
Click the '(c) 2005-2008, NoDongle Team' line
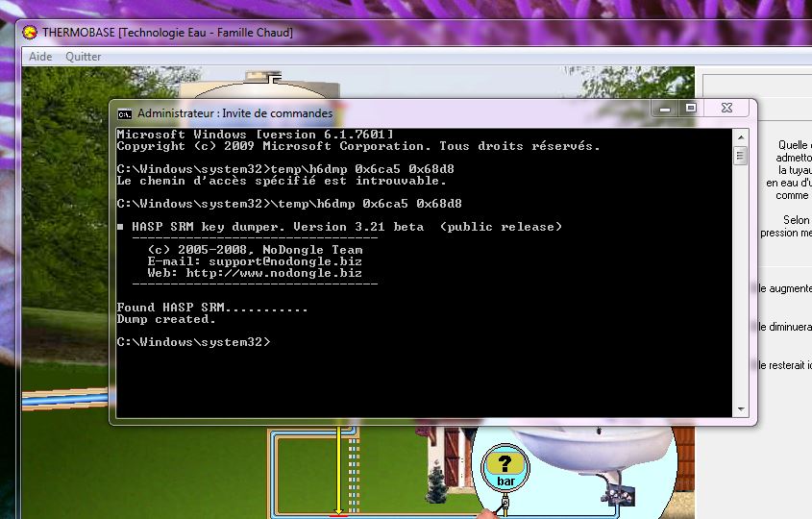tap(255, 250)
